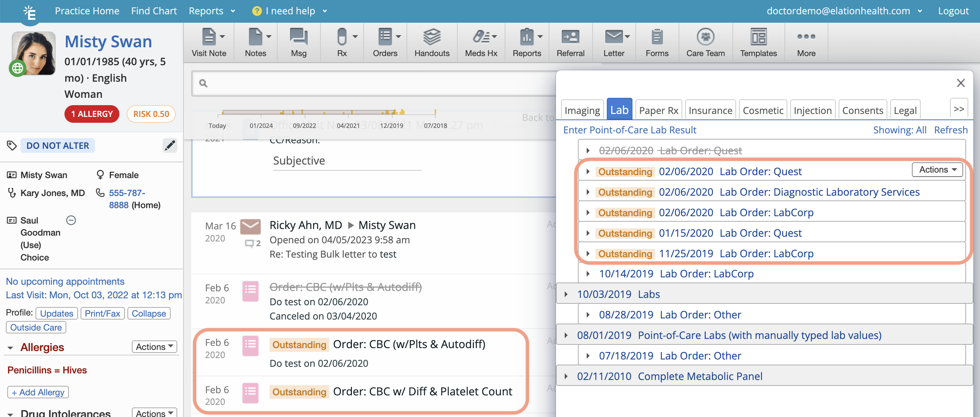Click into the chart search field
This screenshot has height=417, width=980.
click(373, 83)
